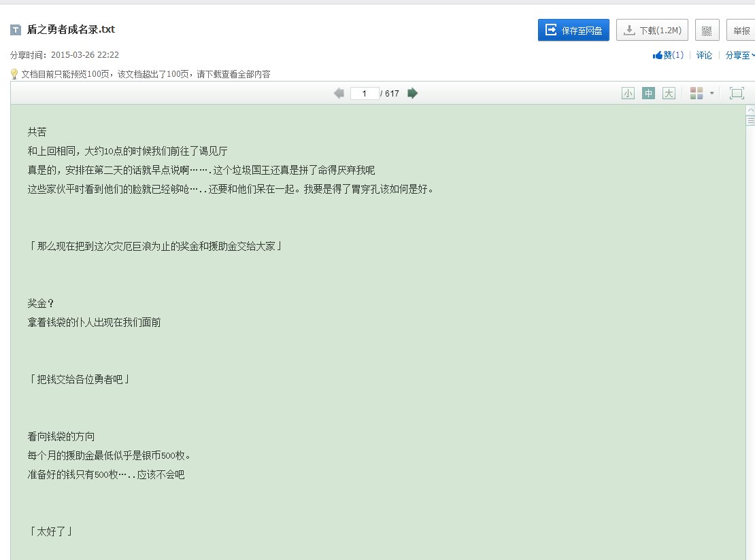This screenshot has width=755, height=560.
Task: Click the page number input field
Action: (365, 93)
